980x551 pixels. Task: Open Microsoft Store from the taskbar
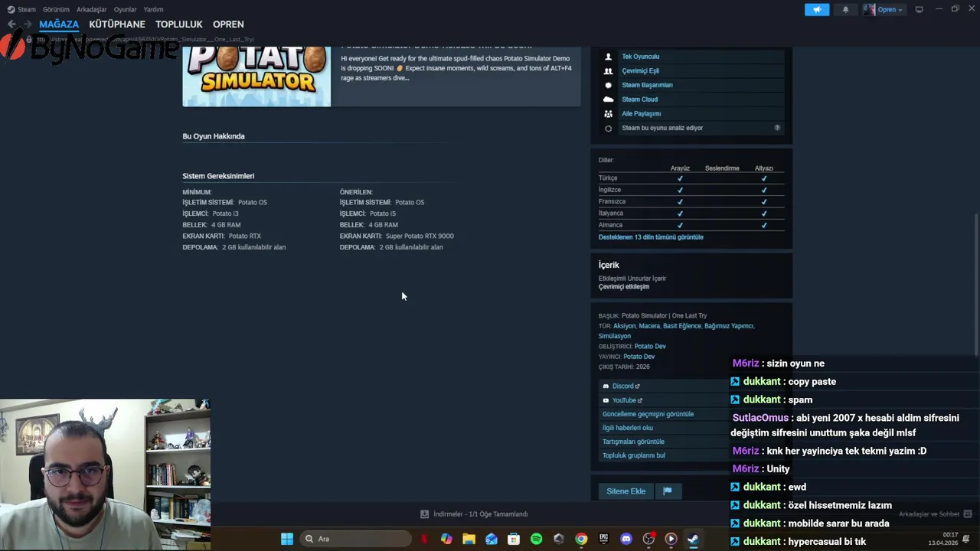click(514, 539)
